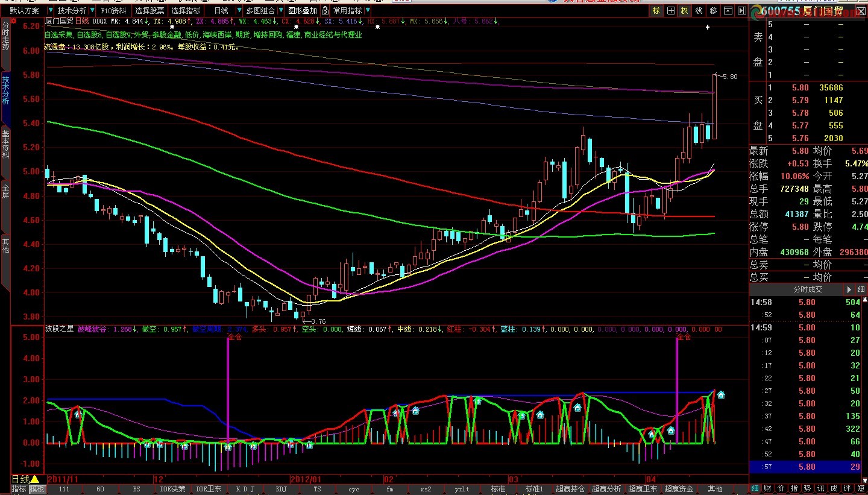Open the 评 review tab at bottom right
Viewport: 868px width, 495px height.
click(847, 488)
